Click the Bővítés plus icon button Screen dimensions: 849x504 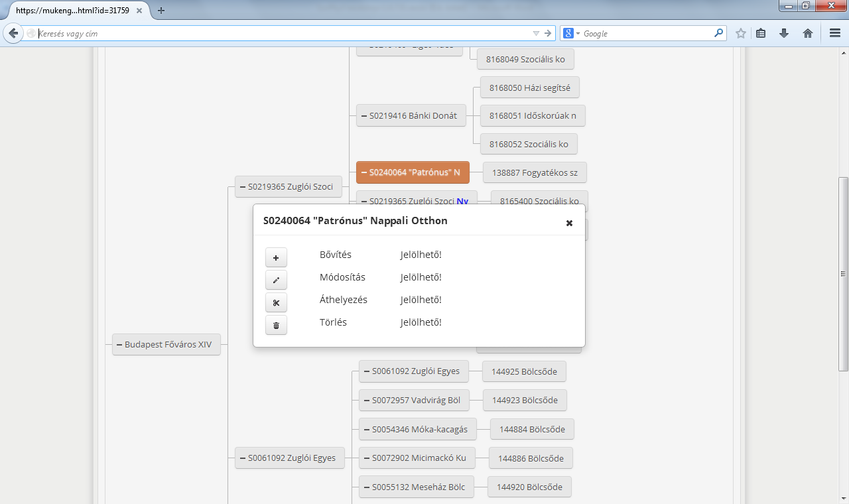276,257
